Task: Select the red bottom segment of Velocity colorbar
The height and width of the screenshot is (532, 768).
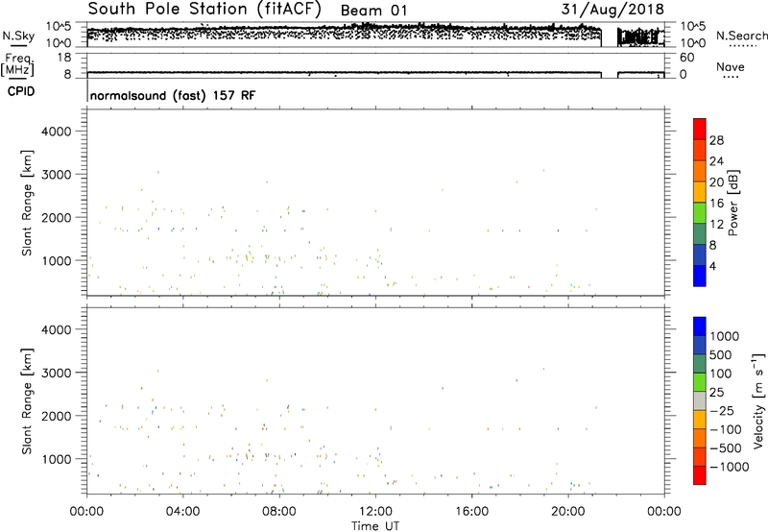Action: point(700,475)
